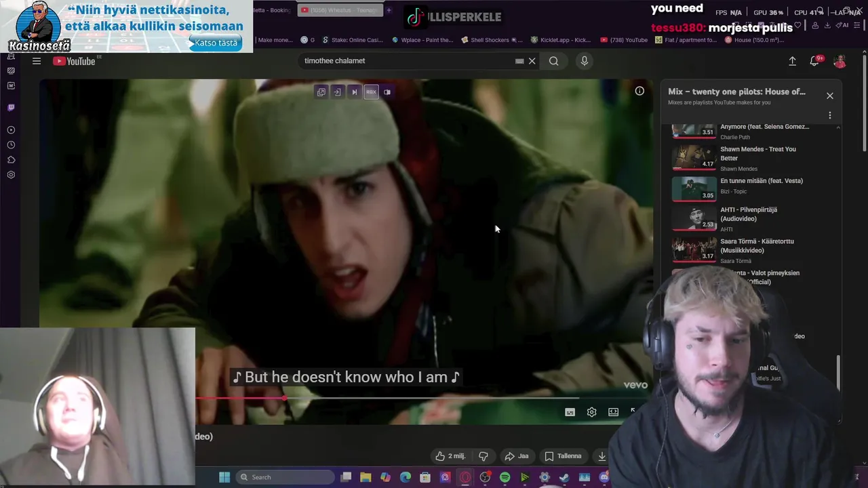Toggle theater mode on the player

(613, 412)
